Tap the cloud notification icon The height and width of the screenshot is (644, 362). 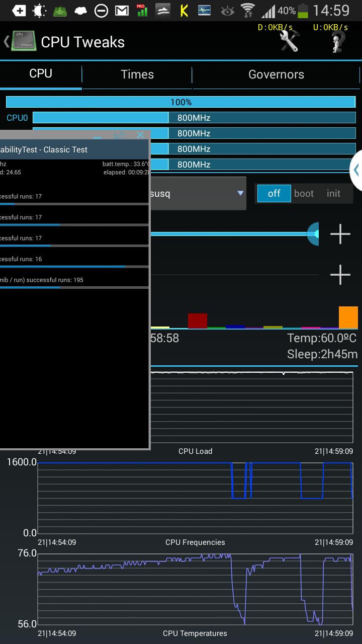click(81, 11)
